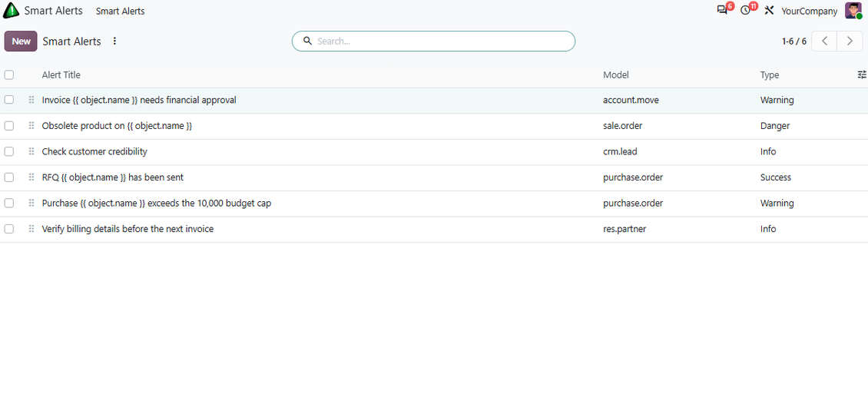Open the Obsolete product on object.name alert
Screen dimensions: 868x404
coord(117,126)
